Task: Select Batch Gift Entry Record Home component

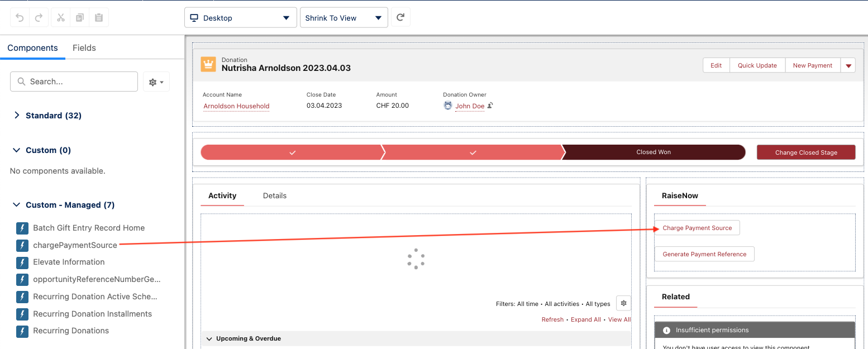Action: [x=89, y=228]
